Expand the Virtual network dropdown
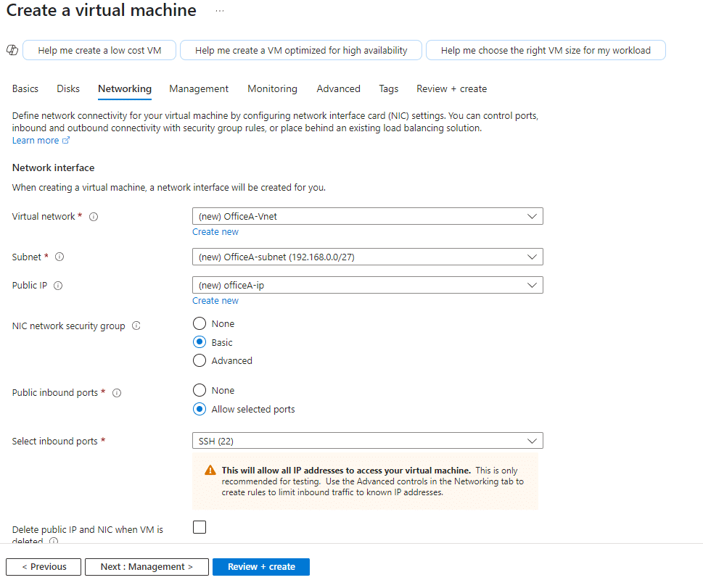This screenshot has height=588, width=703. pyautogui.click(x=367, y=216)
